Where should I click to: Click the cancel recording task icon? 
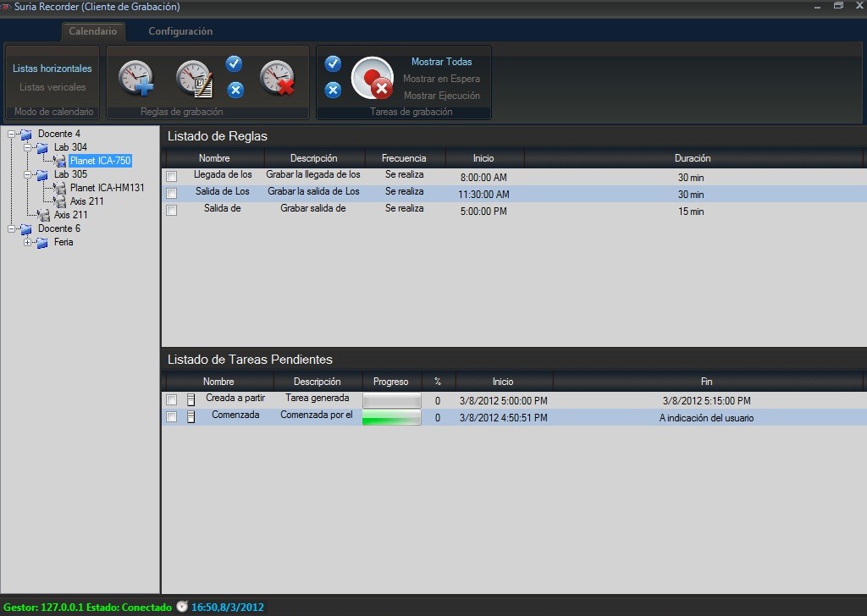click(373, 78)
